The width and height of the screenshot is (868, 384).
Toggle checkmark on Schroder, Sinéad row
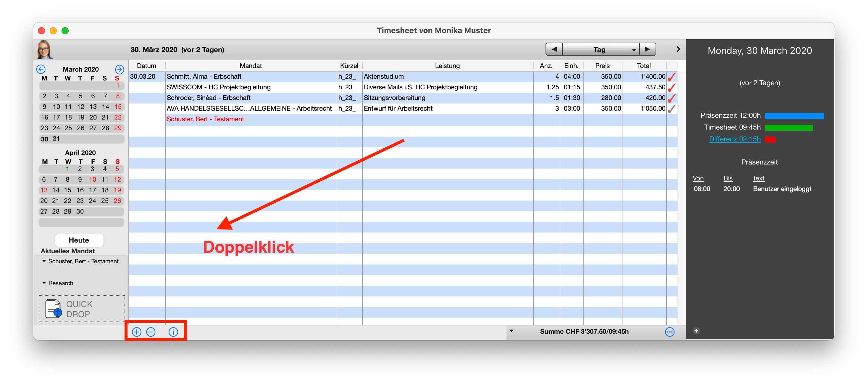(x=672, y=98)
